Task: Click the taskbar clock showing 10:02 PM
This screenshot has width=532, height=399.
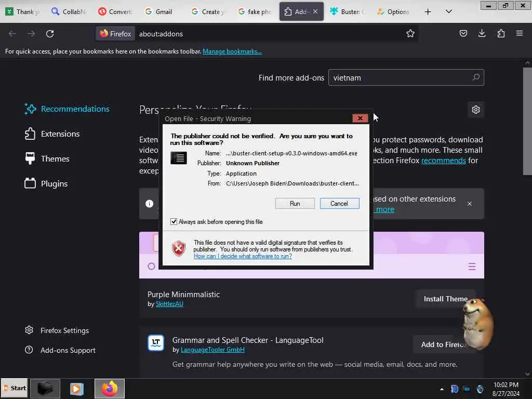Action: pos(506,389)
